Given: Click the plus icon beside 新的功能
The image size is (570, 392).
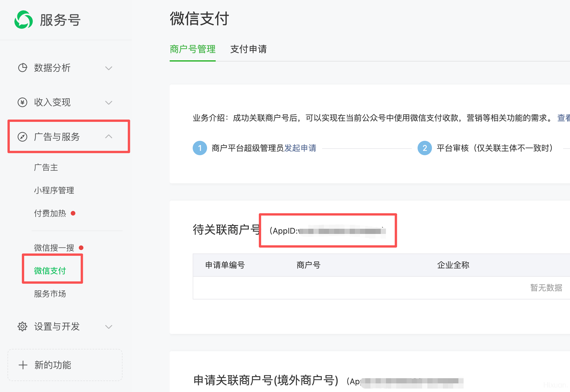Looking at the screenshot, I should (x=23, y=365).
